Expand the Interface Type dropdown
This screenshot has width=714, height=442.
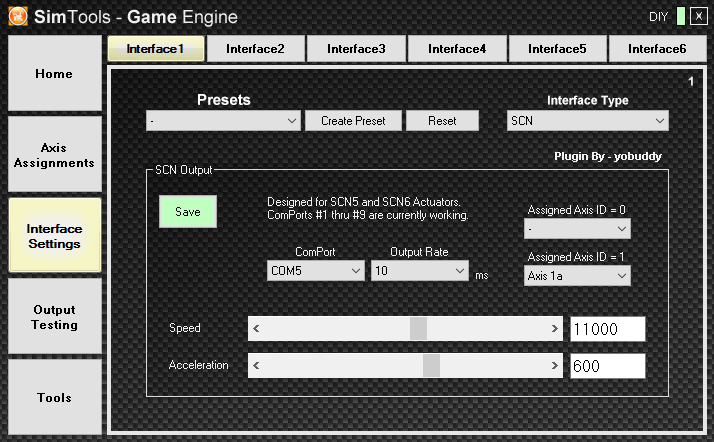click(x=587, y=121)
